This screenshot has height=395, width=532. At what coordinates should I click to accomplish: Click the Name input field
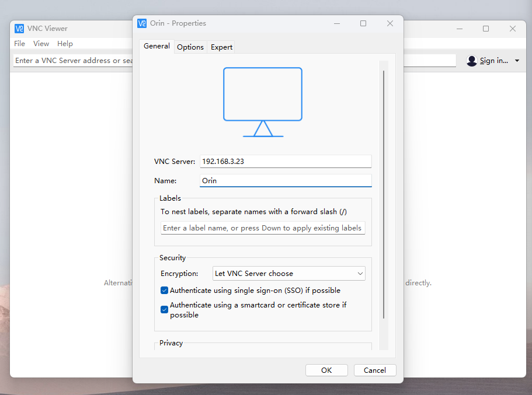pyautogui.click(x=286, y=181)
